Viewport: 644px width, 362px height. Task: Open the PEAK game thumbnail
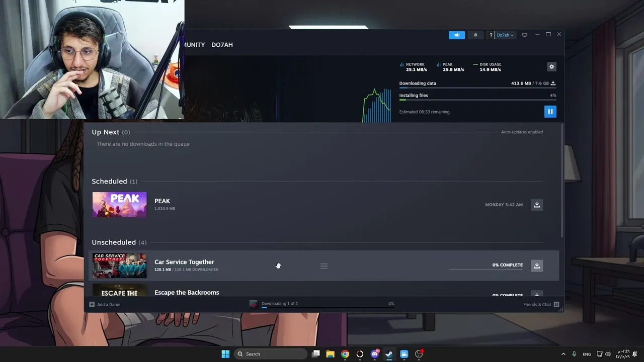point(120,205)
